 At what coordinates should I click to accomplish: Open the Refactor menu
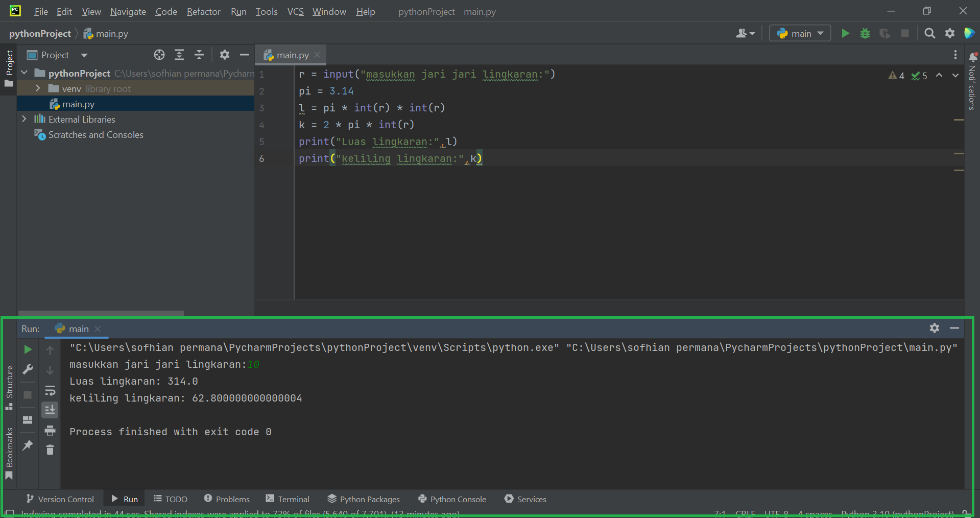(x=203, y=11)
